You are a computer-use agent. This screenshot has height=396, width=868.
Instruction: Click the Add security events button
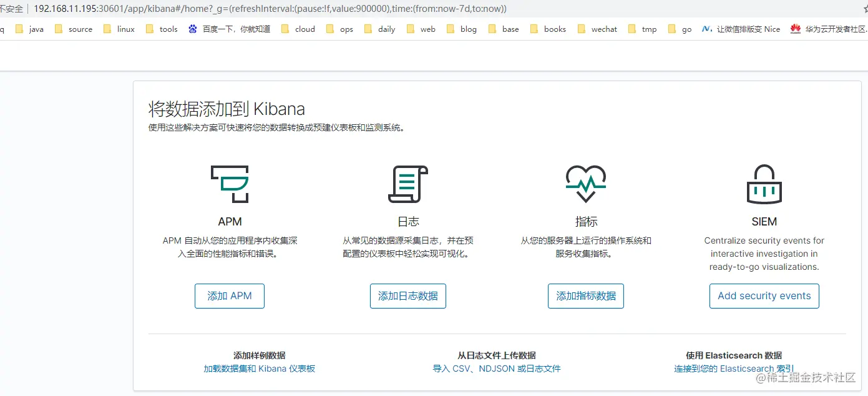[x=764, y=296]
